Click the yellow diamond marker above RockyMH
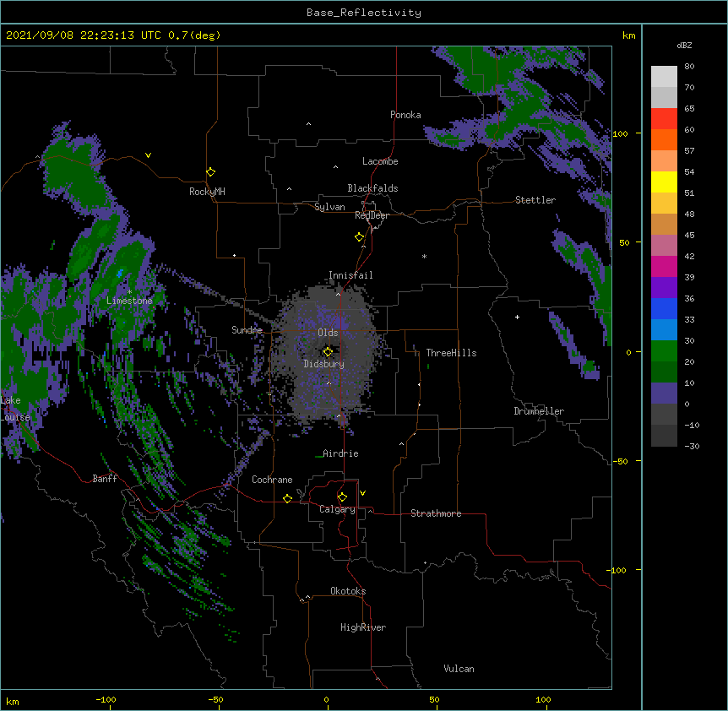 pos(211,172)
